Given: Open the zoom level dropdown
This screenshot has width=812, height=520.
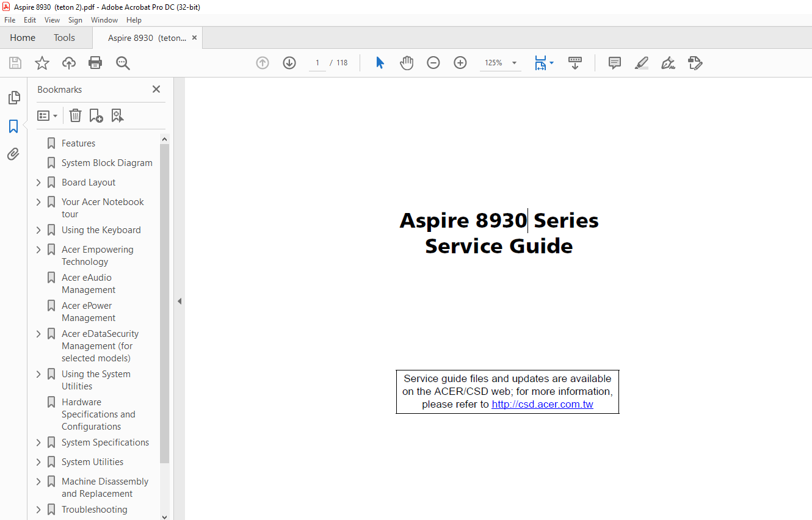Looking at the screenshot, I should (x=514, y=63).
